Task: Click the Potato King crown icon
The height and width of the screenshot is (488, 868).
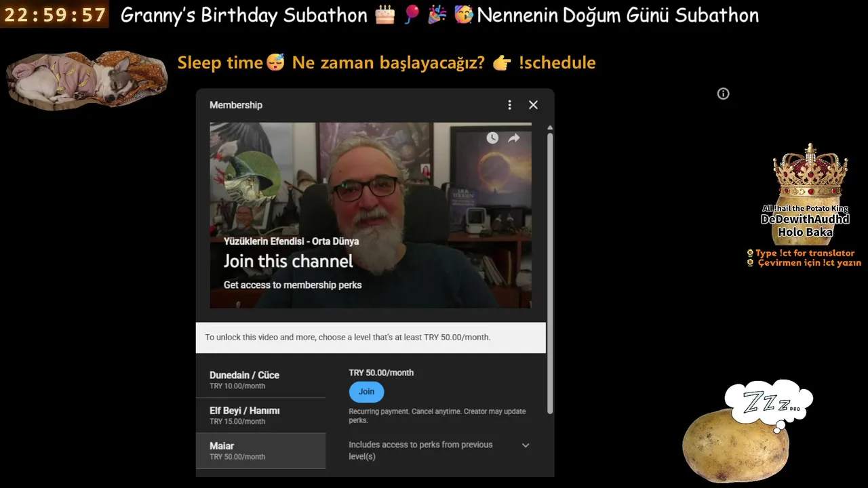Action: coord(810,175)
